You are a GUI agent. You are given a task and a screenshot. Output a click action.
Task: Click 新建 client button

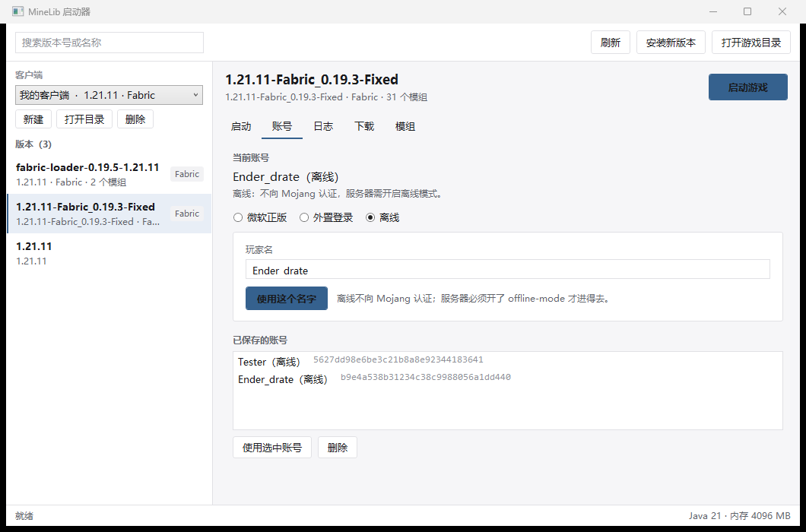(x=33, y=119)
